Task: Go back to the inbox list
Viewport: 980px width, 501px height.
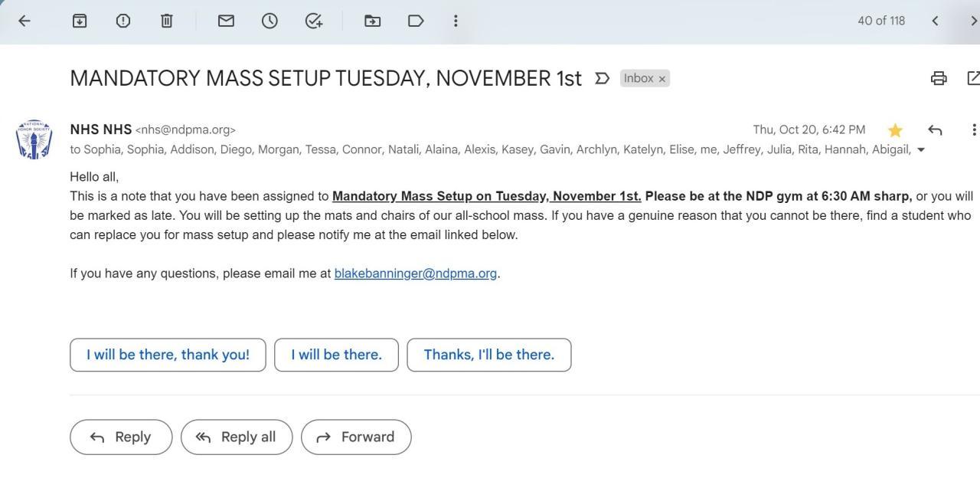Action: coord(24,21)
